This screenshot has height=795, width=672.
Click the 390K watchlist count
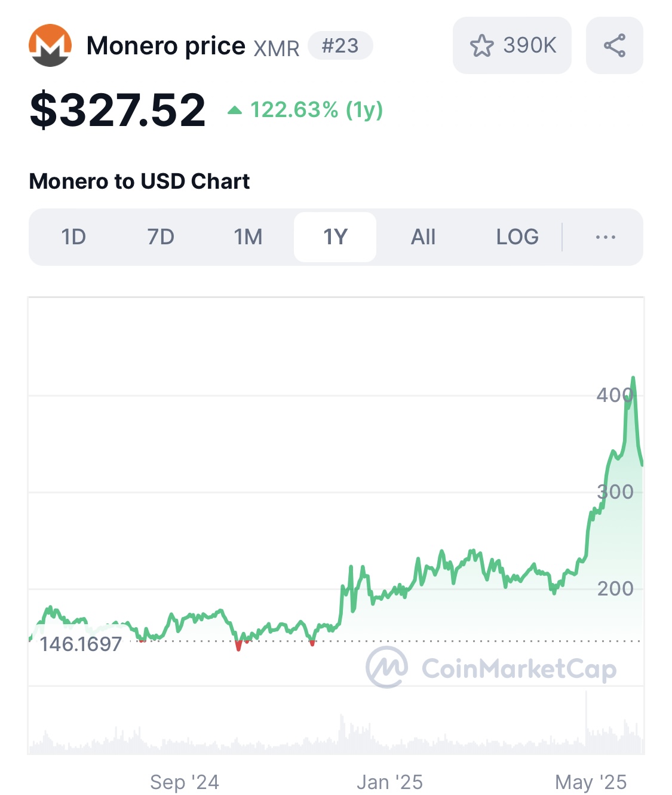click(x=530, y=45)
